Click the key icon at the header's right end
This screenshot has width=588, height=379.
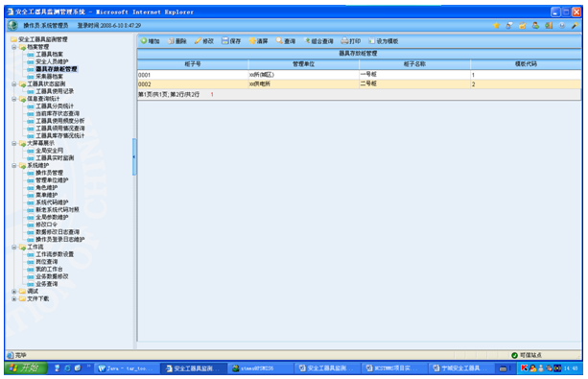(575, 26)
